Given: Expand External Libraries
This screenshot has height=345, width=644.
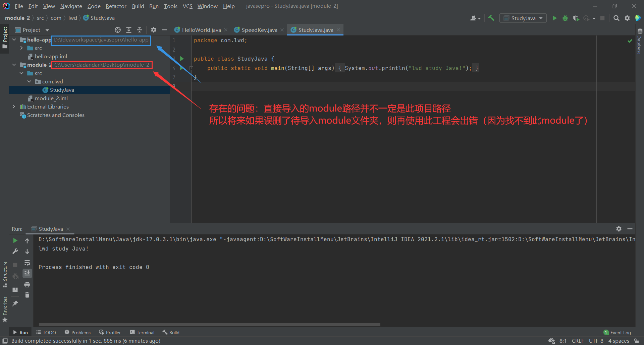Looking at the screenshot, I should 14,107.
